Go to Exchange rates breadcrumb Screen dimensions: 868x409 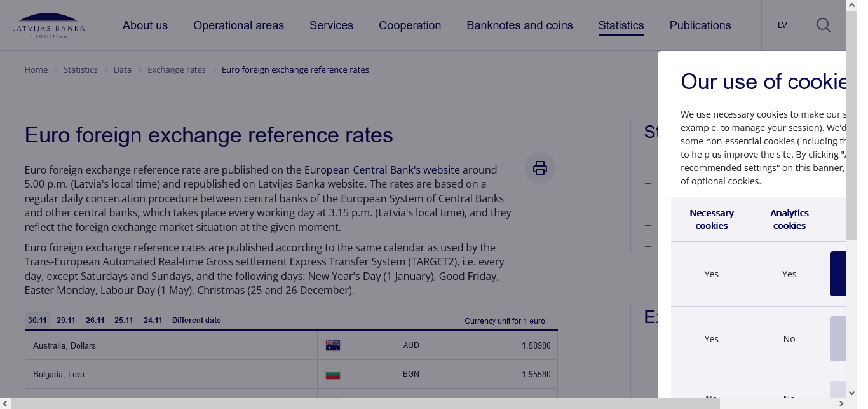point(177,69)
